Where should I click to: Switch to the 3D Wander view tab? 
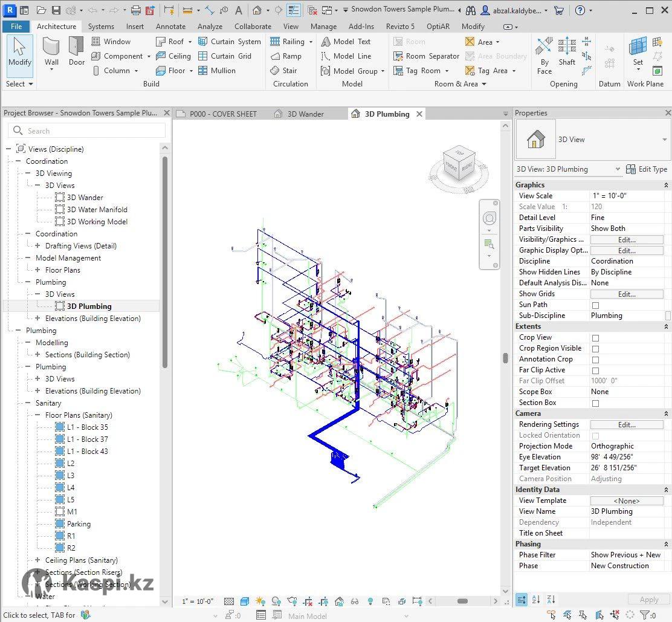point(305,114)
